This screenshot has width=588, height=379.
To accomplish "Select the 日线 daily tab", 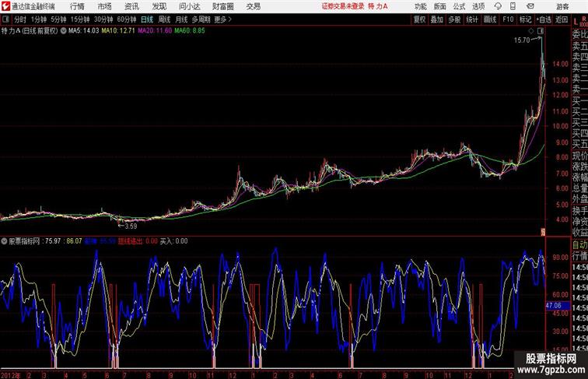I will (x=147, y=19).
